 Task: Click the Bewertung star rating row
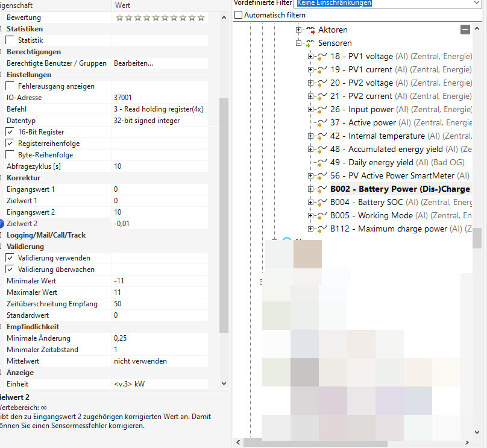click(x=160, y=17)
